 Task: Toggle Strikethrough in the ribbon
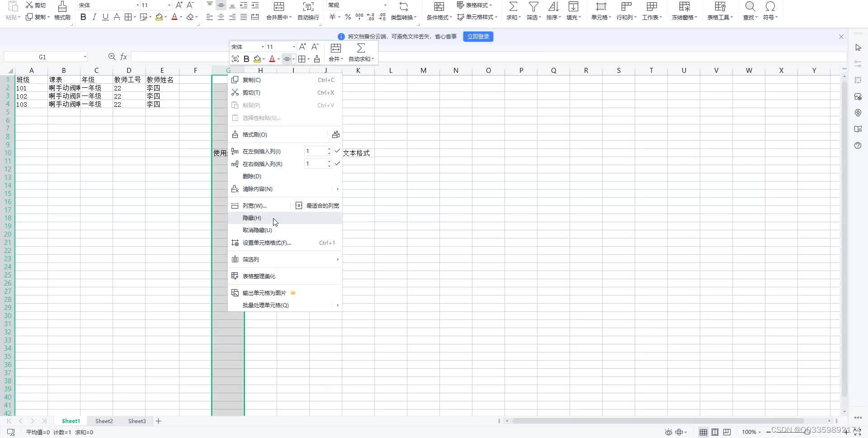(x=117, y=17)
